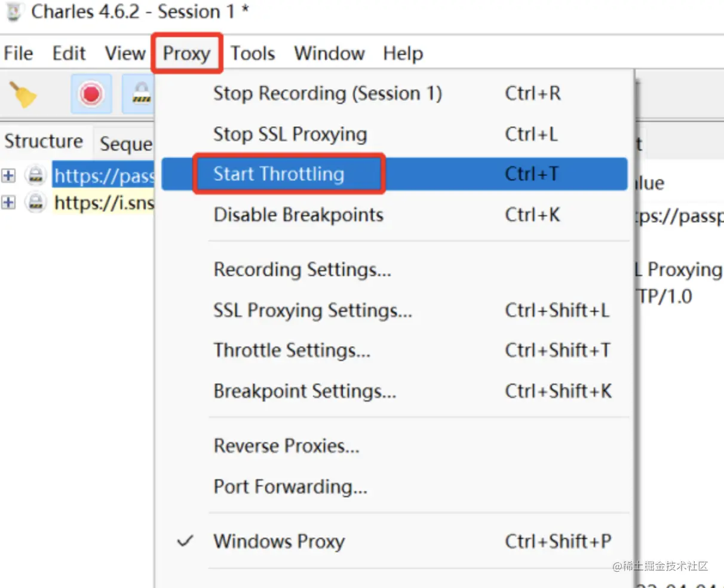This screenshot has width=724, height=588.
Task: Choose Stop SSL Proxying
Action: pos(394,134)
